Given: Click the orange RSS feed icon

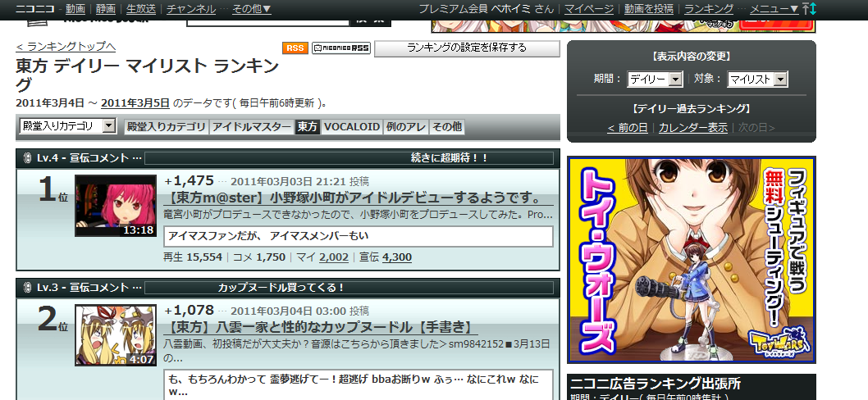Looking at the screenshot, I should point(295,48).
